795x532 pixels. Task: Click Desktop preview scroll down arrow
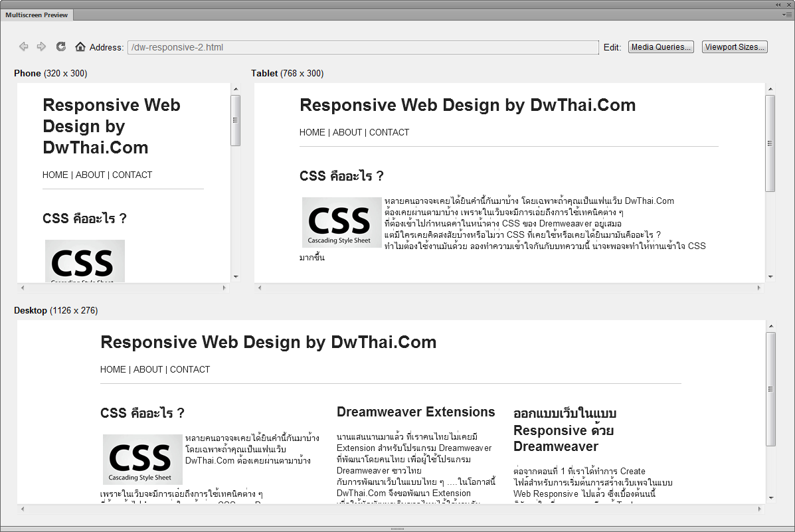770,498
